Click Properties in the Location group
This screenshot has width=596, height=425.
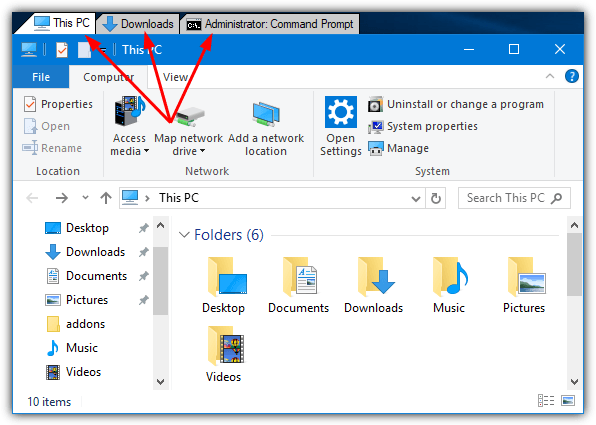pyautogui.click(x=58, y=104)
